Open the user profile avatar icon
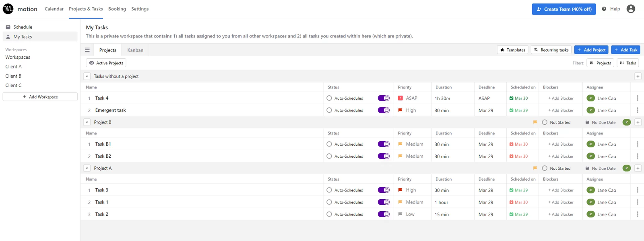Screen dimensions: 644x241 631,9
